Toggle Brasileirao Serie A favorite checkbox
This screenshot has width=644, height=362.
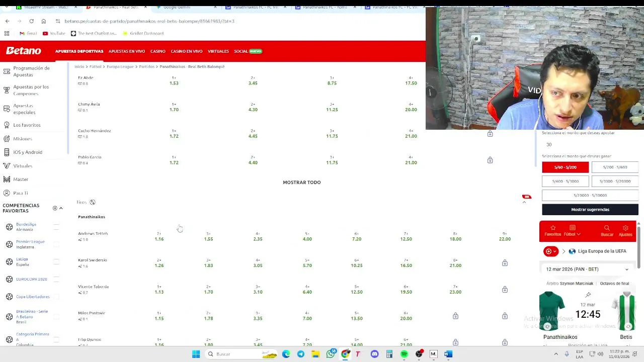pos(56,317)
